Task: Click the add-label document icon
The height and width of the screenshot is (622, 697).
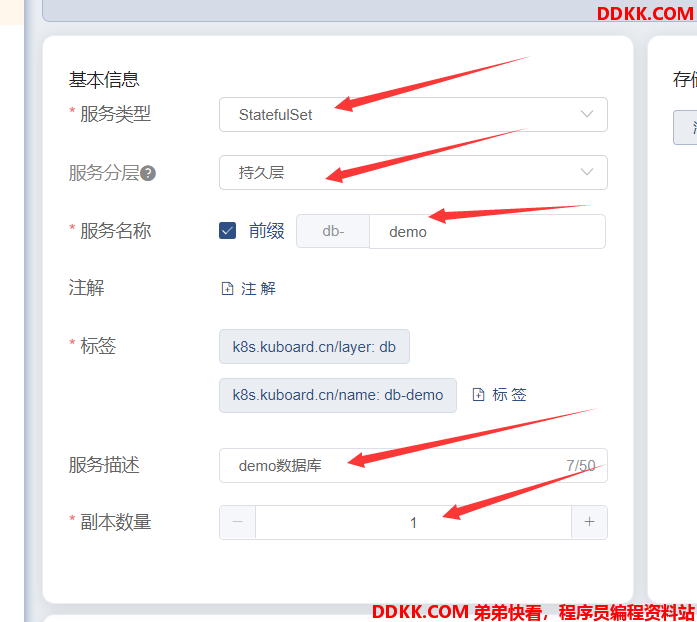Action: tap(478, 394)
